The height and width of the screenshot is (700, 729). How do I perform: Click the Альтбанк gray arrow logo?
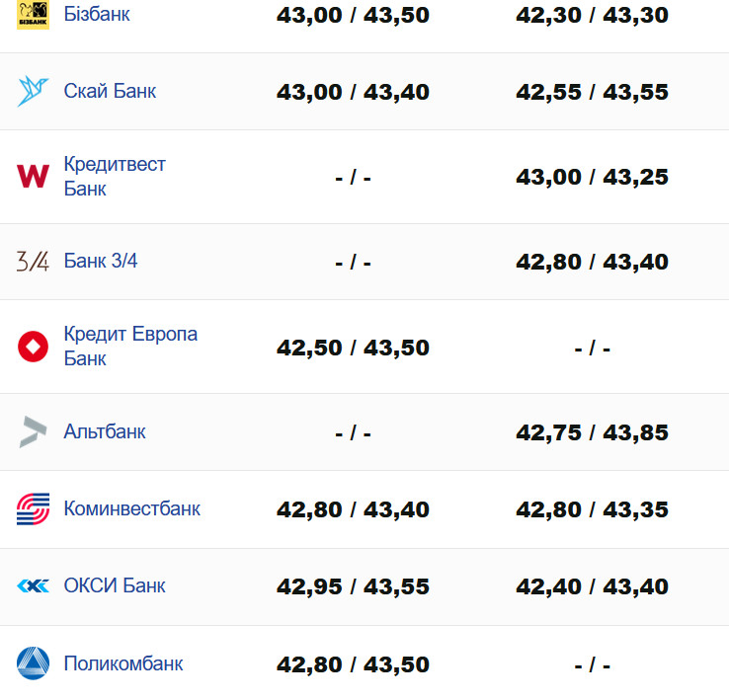[x=33, y=432]
